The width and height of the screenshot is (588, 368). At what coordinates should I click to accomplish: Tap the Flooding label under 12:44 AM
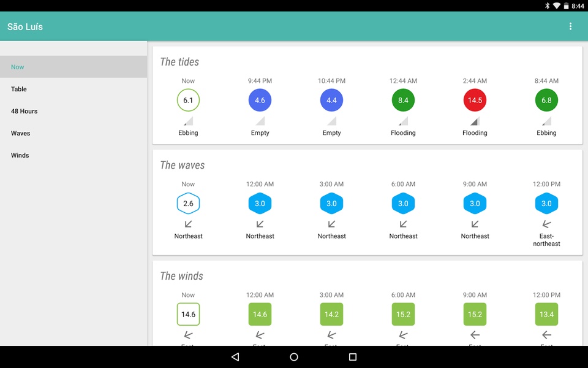click(403, 133)
